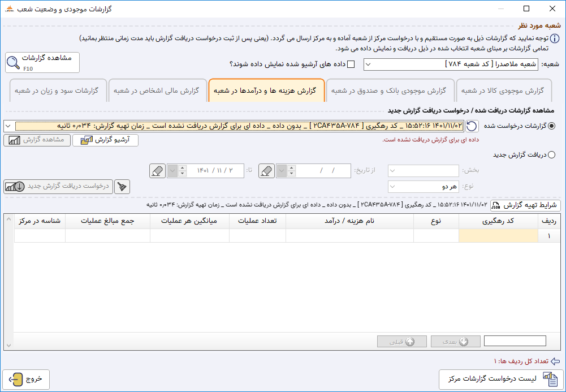Select the highlighted 'کد رهگیری' cell in row ۱
This screenshot has height=392, width=566.
[499, 236]
